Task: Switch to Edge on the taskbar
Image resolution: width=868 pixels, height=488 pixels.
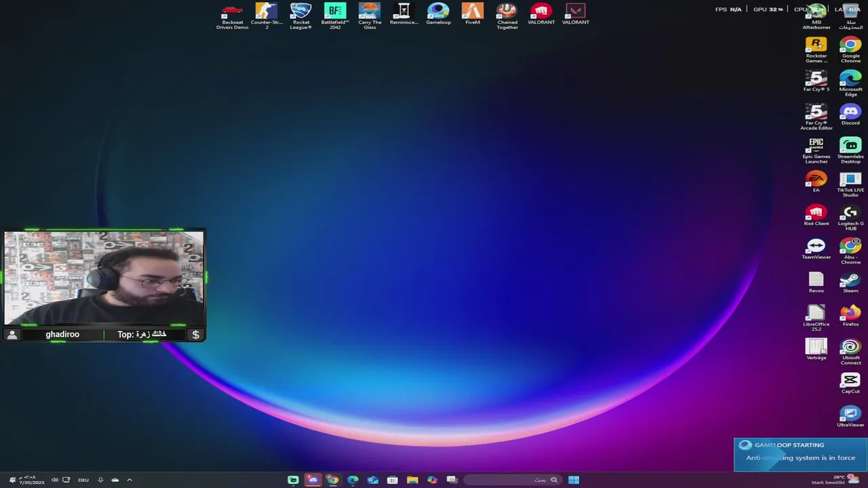Action: tap(353, 480)
